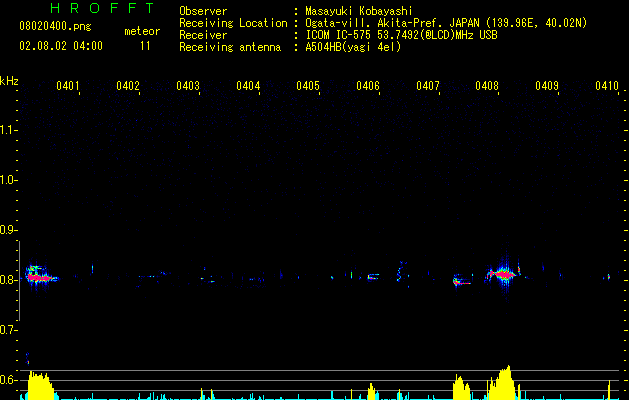
Task: Click the yellow power peak just after 0406
Action: coord(371,391)
